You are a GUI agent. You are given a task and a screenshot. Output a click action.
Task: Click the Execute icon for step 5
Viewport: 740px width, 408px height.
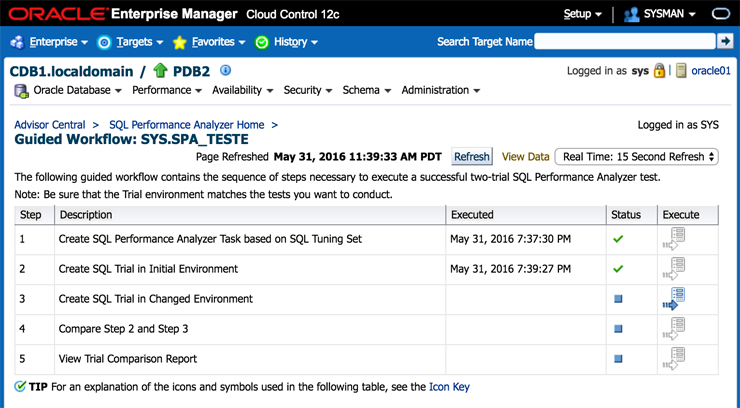coord(673,357)
